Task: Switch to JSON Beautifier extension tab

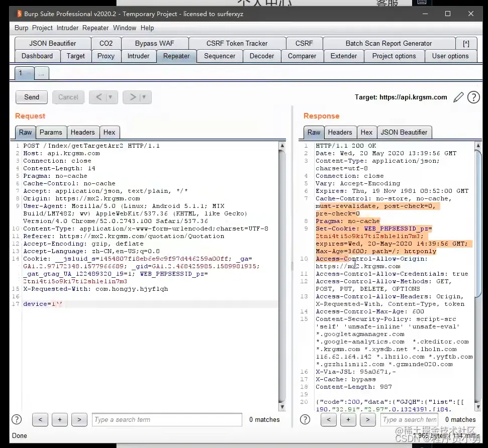Action: tap(53, 43)
